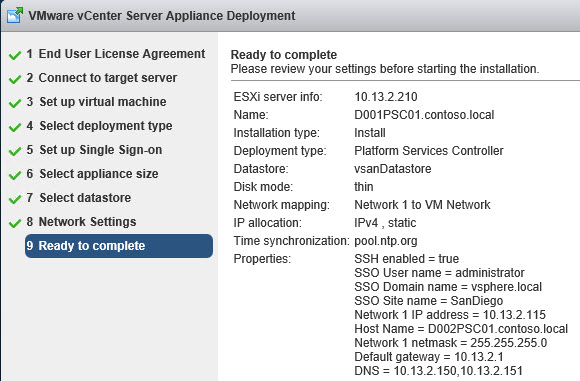Image resolution: width=580 pixels, height=381 pixels.
Task: Click the SSH enabled = true property
Action: coord(407,259)
